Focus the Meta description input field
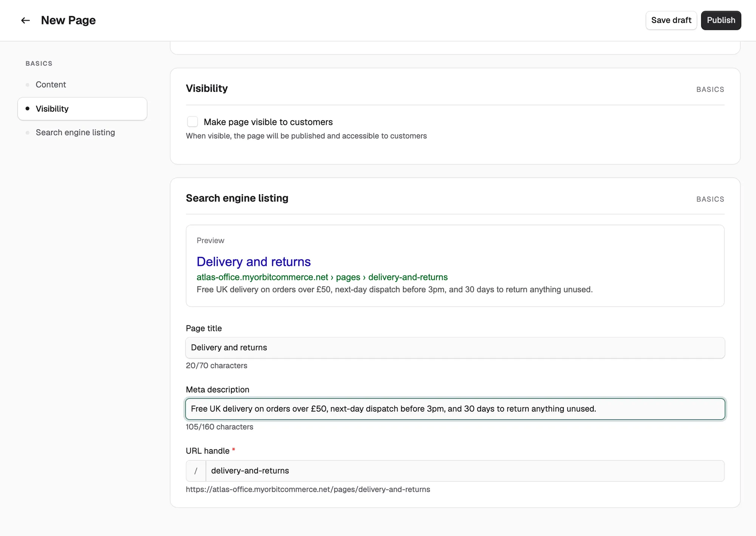This screenshot has width=756, height=536. click(455, 409)
